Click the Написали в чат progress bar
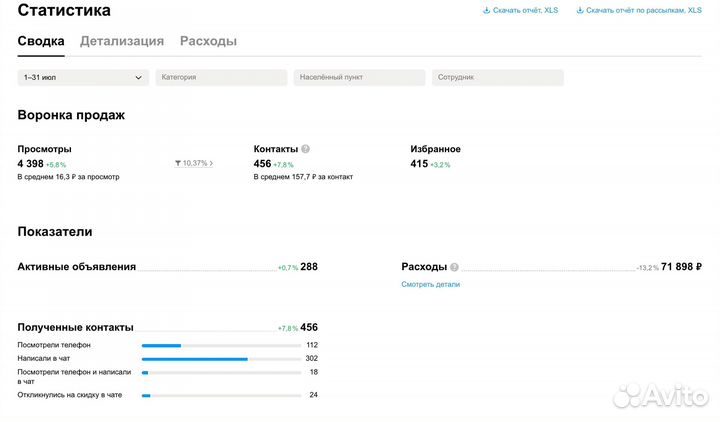This screenshot has width=720, height=421. tap(221, 358)
